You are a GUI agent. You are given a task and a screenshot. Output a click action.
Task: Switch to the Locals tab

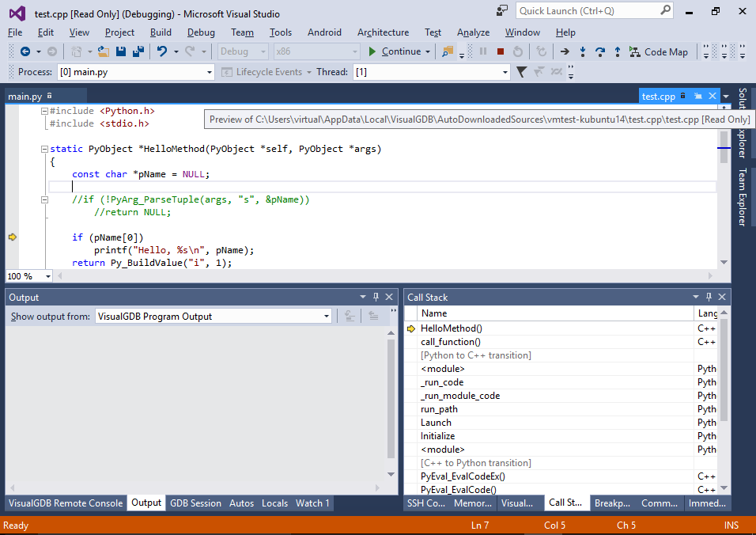274,503
